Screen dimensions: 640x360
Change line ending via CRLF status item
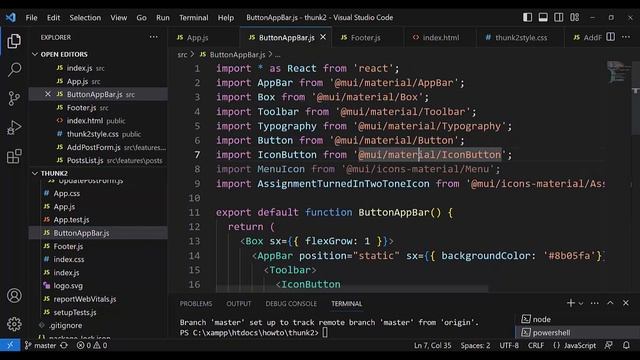pyautogui.click(x=536, y=345)
